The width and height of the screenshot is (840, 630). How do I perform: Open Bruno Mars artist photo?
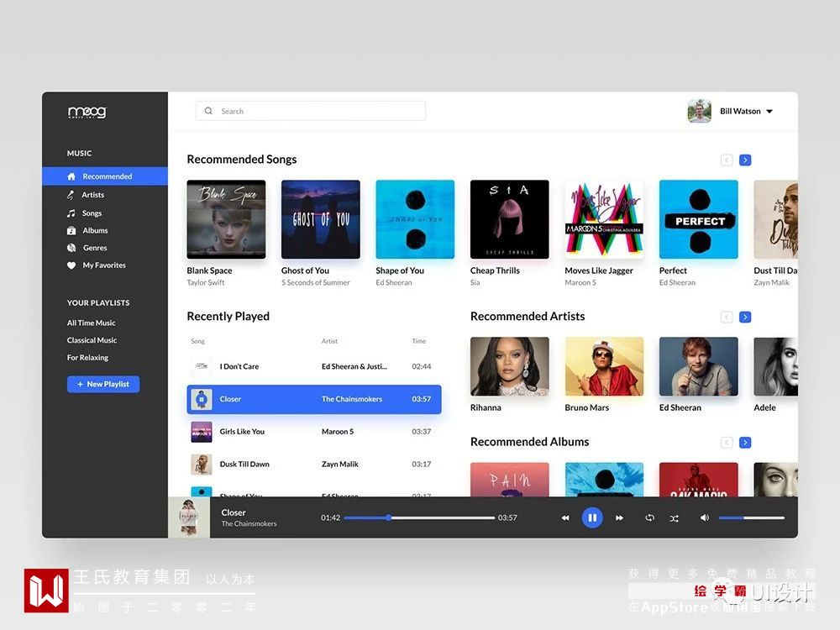click(604, 366)
